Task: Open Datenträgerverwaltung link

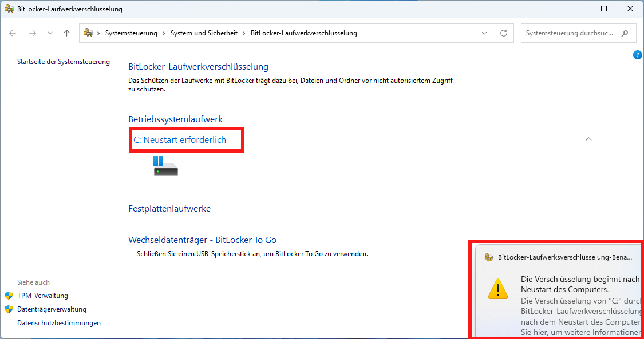Action: pos(52,309)
